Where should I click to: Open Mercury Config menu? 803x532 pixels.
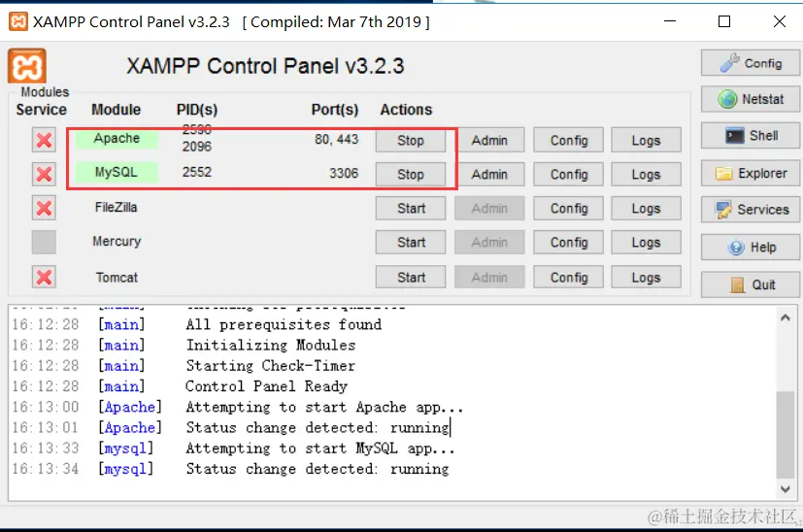click(568, 242)
